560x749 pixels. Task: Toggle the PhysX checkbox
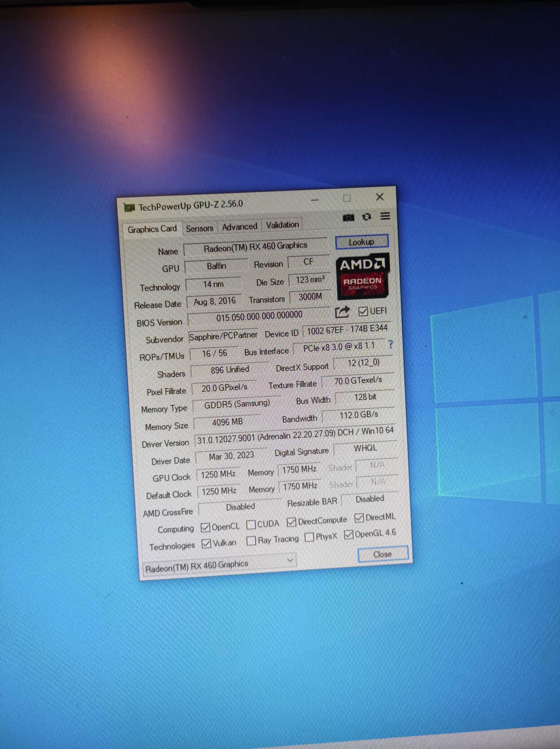click(x=309, y=537)
